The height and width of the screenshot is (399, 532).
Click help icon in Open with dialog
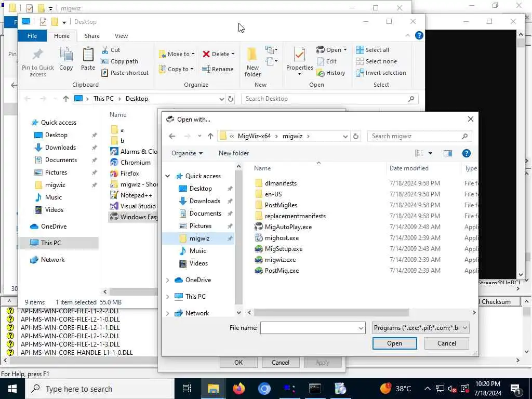click(x=466, y=153)
